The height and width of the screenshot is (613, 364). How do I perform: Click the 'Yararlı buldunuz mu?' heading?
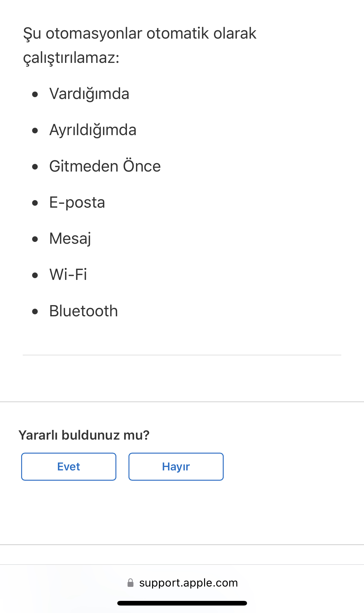(84, 435)
